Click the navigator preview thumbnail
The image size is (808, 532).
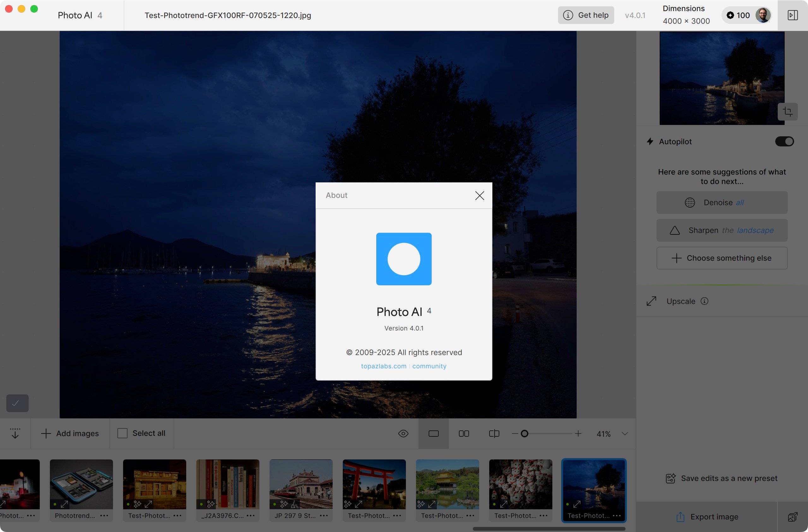click(722, 78)
